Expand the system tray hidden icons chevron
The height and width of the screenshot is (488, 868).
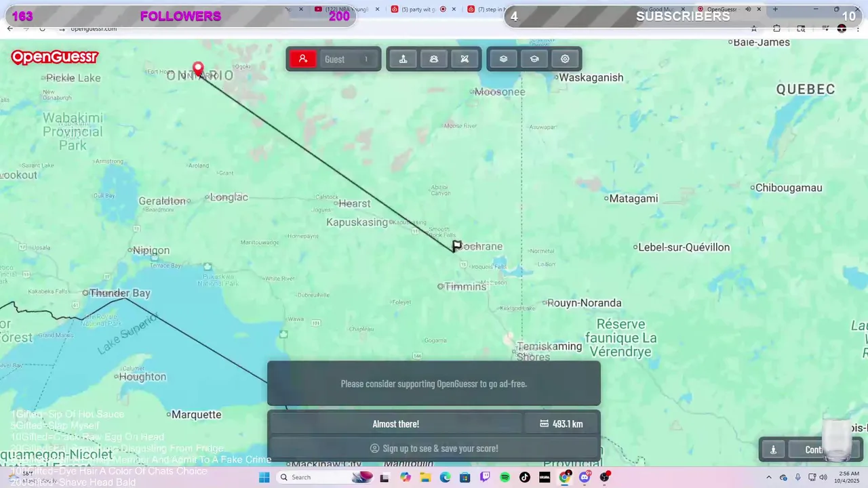coord(768,477)
